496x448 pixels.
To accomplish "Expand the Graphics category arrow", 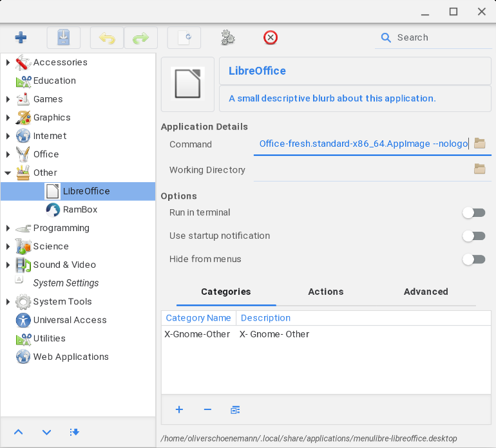I will click(x=8, y=117).
